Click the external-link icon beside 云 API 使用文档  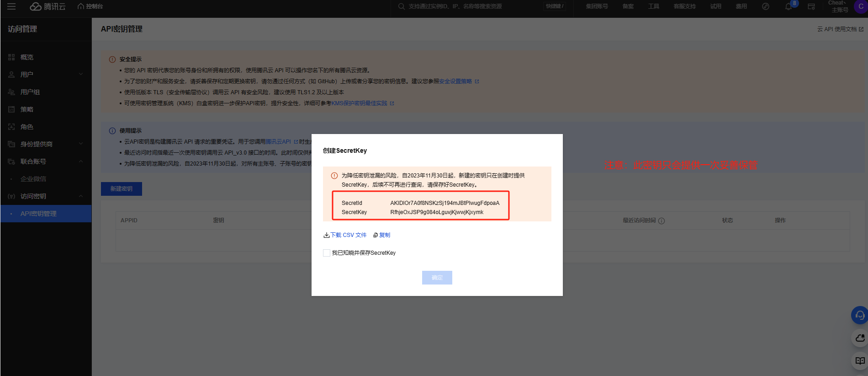(x=861, y=29)
